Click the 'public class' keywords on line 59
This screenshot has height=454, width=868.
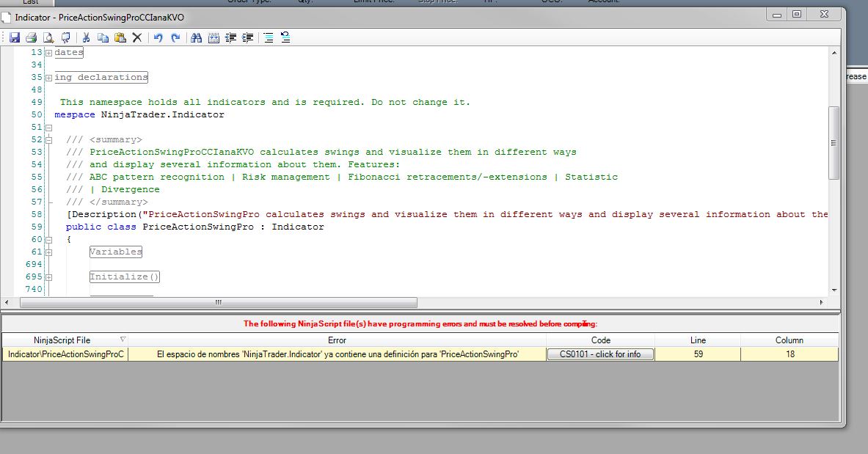101,227
